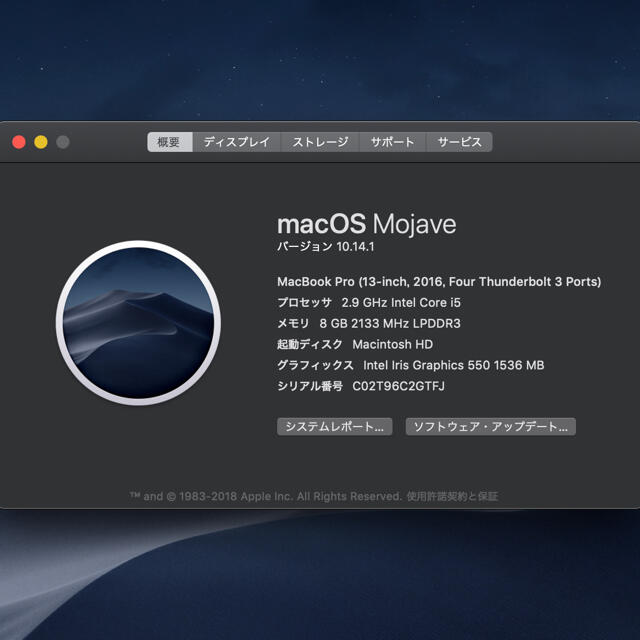This screenshot has height=640, width=640.
Task: Click Intel Iris Graphics 550 1536 MB
Action: coord(453,365)
